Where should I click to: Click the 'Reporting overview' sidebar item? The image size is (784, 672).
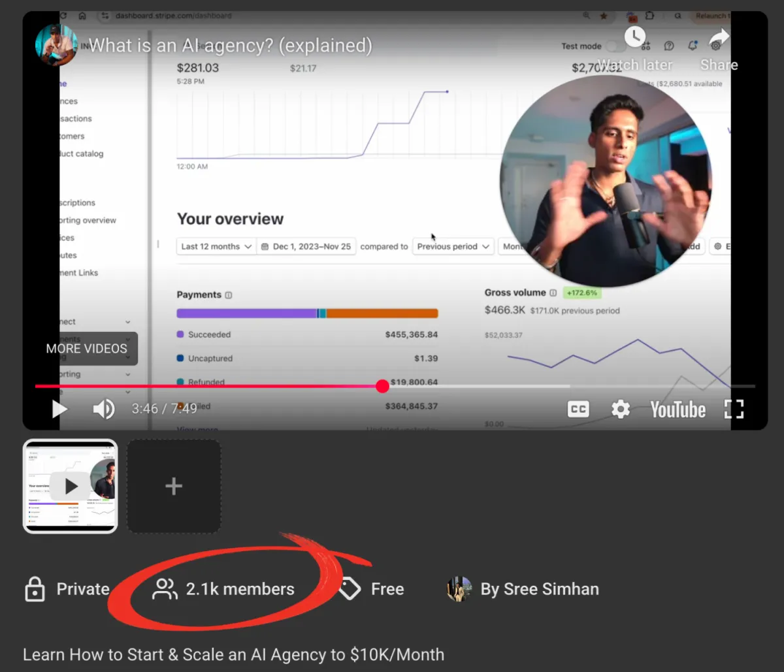(88, 221)
